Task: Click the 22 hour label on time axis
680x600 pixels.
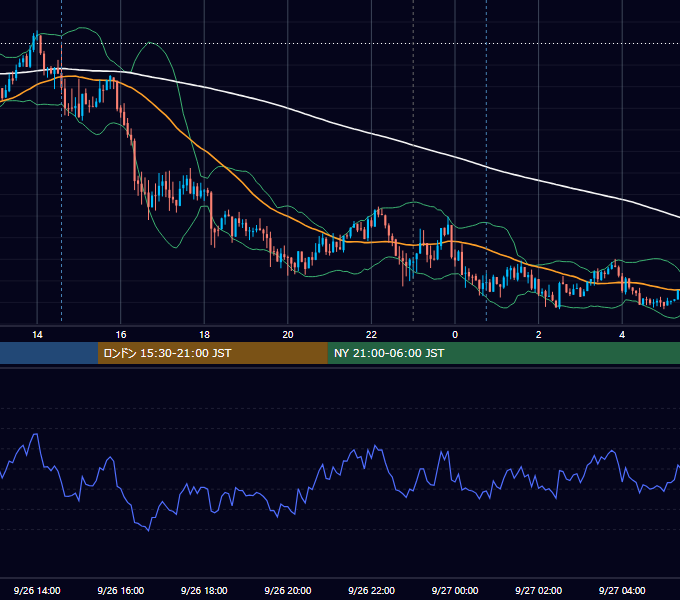Action: (371, 335)
